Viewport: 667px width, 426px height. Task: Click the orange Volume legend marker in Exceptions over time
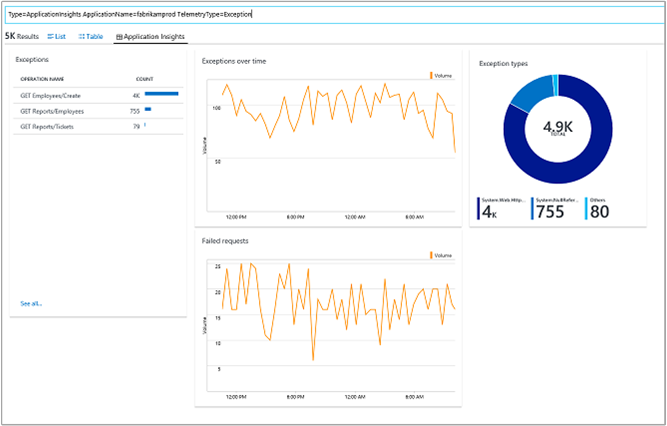coord(431,75)
